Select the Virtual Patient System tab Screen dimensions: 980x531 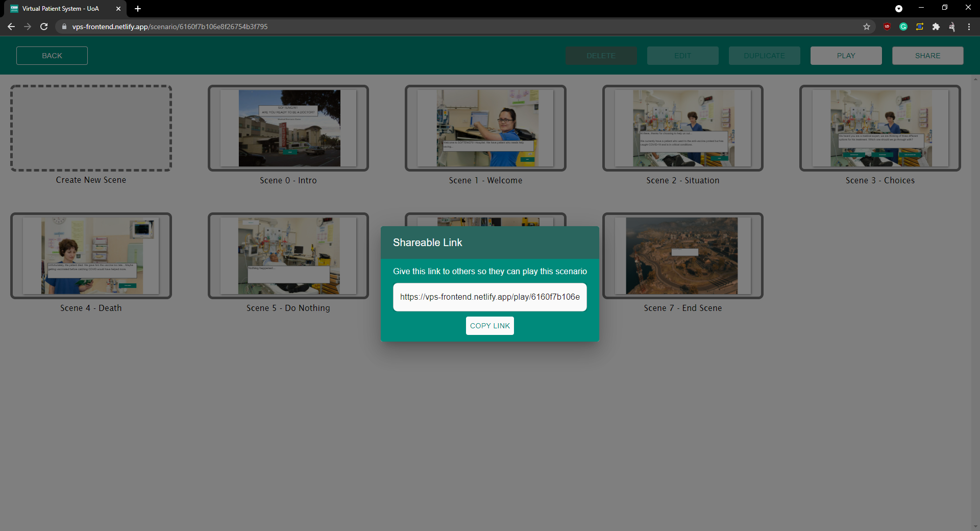pyautogui.click(x=61, y=9)
